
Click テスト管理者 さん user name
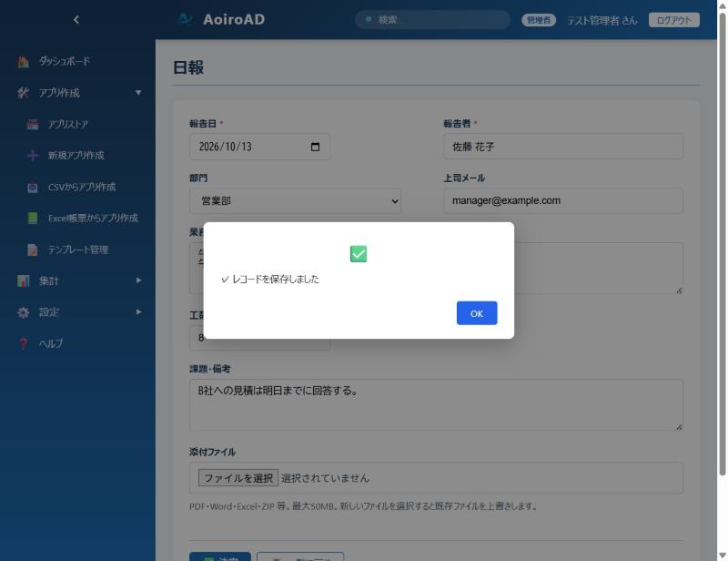(602, 20)
